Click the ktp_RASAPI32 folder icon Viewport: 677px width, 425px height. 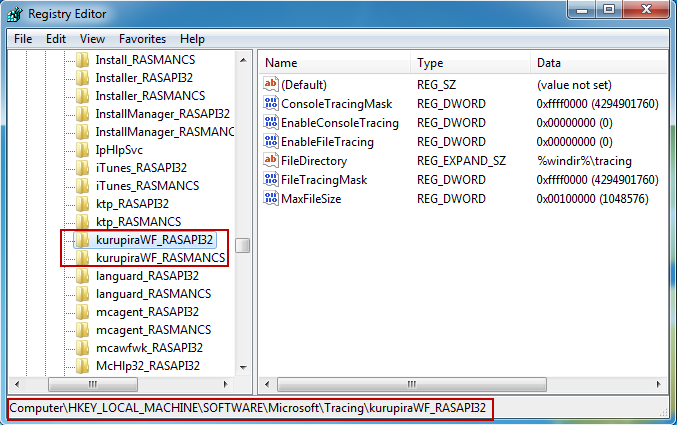pos(82,203)
